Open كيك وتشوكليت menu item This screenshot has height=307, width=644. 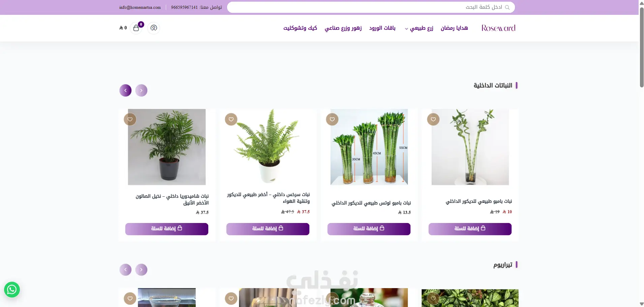tap(300, 28)
